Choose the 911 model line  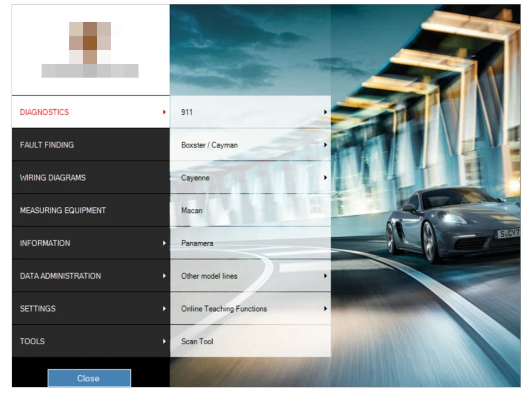coord(250,112)
